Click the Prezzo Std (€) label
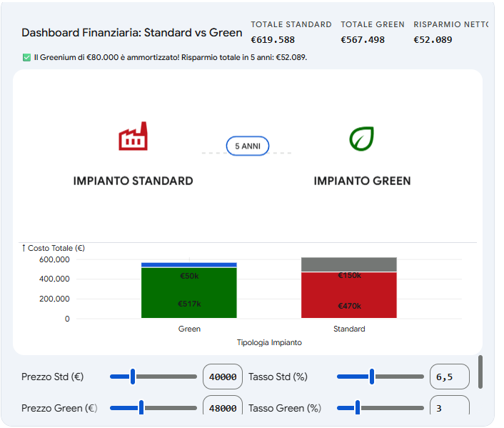 pyautogui.click(x=52, y=377)
